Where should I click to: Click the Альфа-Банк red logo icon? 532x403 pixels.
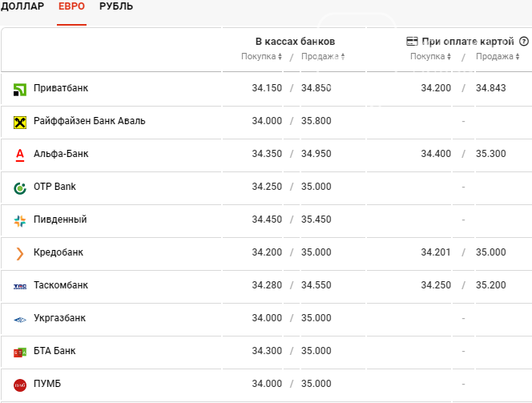(x=20, y=155)
